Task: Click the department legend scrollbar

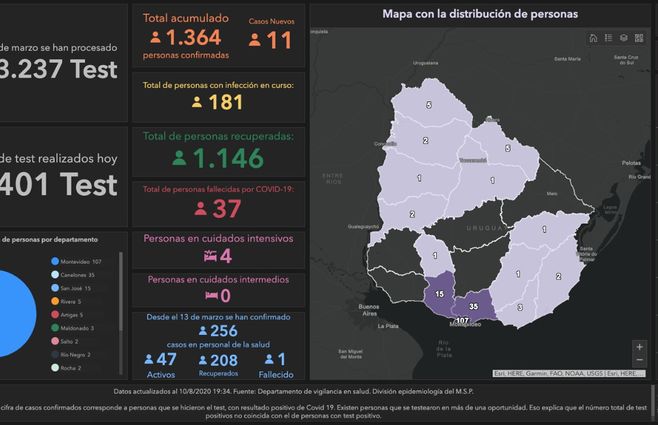Action: click(x=122, y=300)
